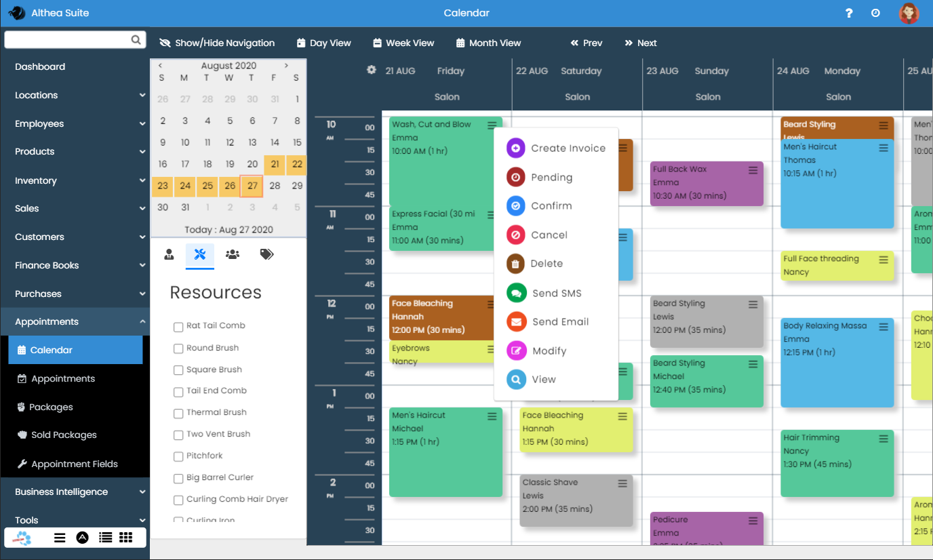
Task: Check the Round Brush resource
Action: (178, 348)
